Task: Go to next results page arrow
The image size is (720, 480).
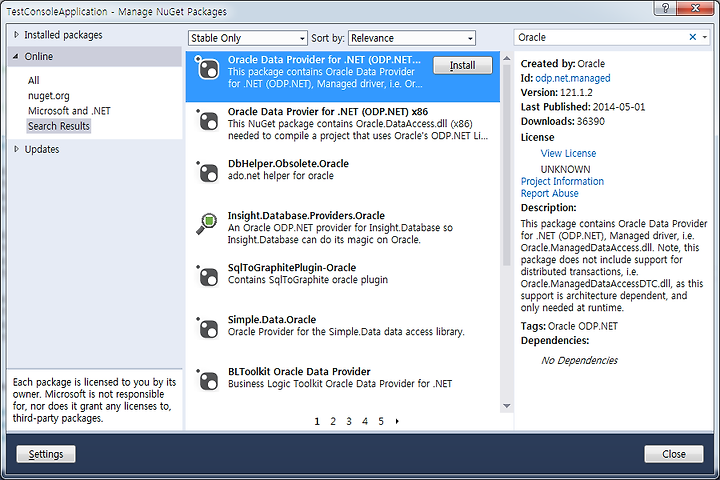Action: [397, 421]
